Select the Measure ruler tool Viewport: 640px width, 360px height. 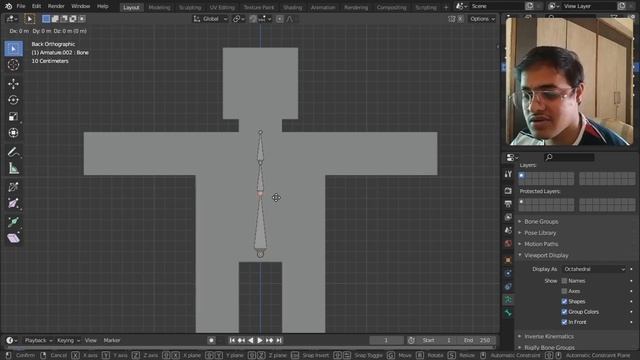pyautogui.click(x=13, y=168)
